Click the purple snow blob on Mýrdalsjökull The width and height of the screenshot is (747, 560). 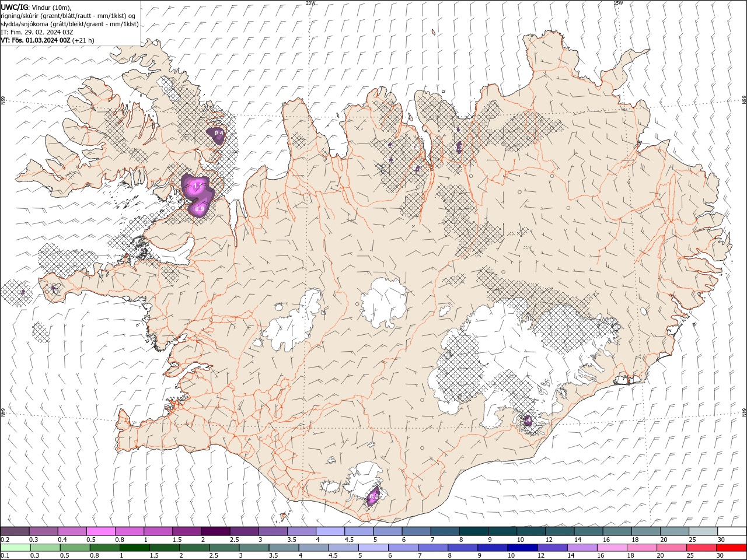372,496
